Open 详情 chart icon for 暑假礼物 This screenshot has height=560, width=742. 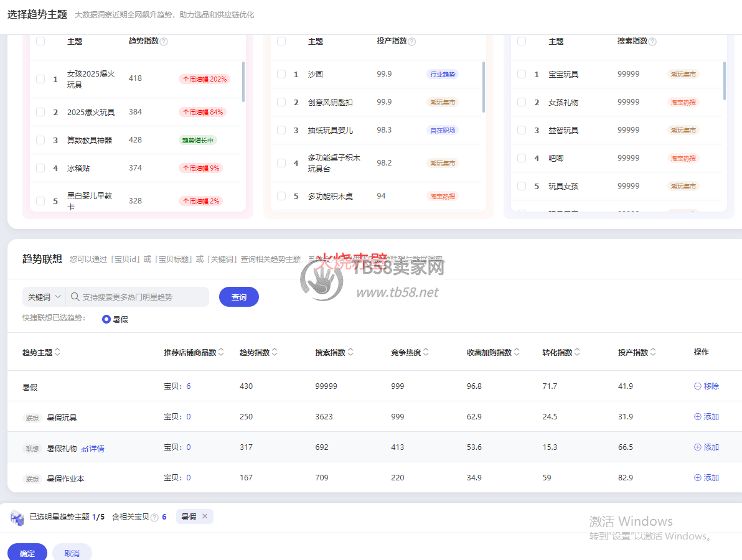(85, 449)
